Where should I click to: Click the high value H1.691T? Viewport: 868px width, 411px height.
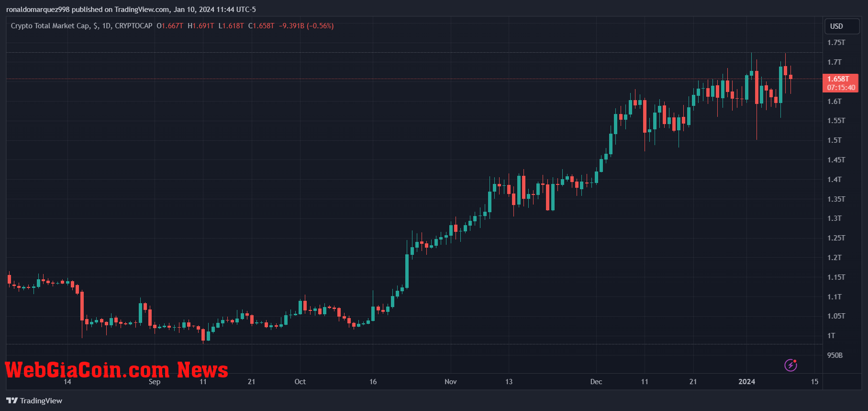[x=201, y=26]
